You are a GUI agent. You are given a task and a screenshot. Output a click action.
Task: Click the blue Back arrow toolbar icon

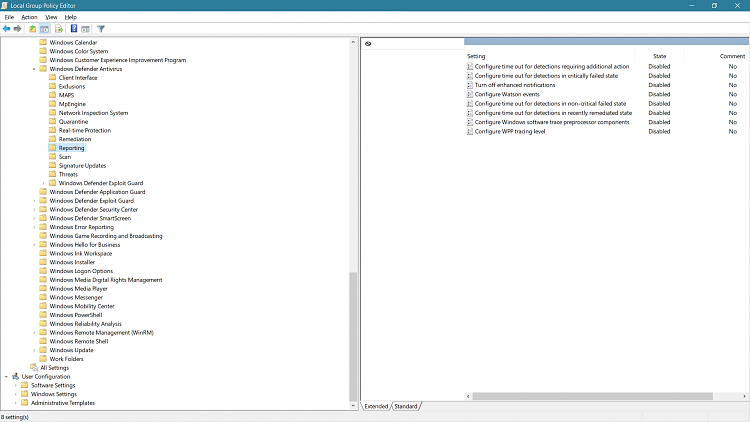click(6, 29)
